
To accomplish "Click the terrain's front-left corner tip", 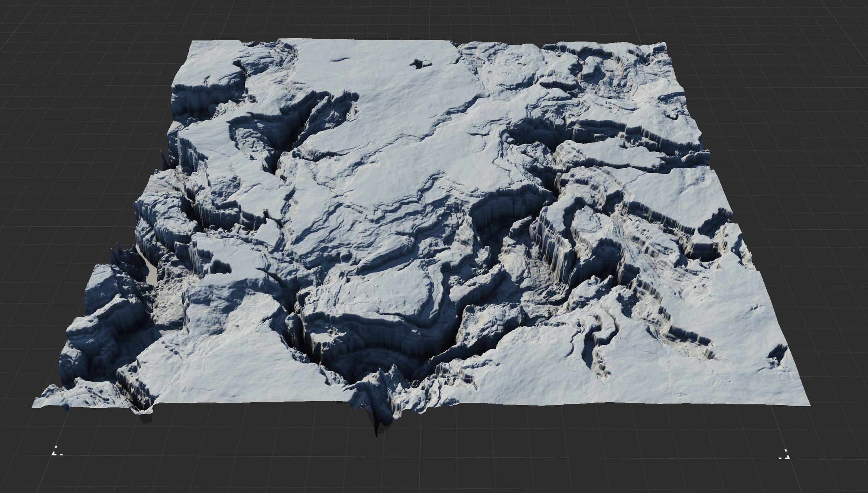I will point(34,406).
